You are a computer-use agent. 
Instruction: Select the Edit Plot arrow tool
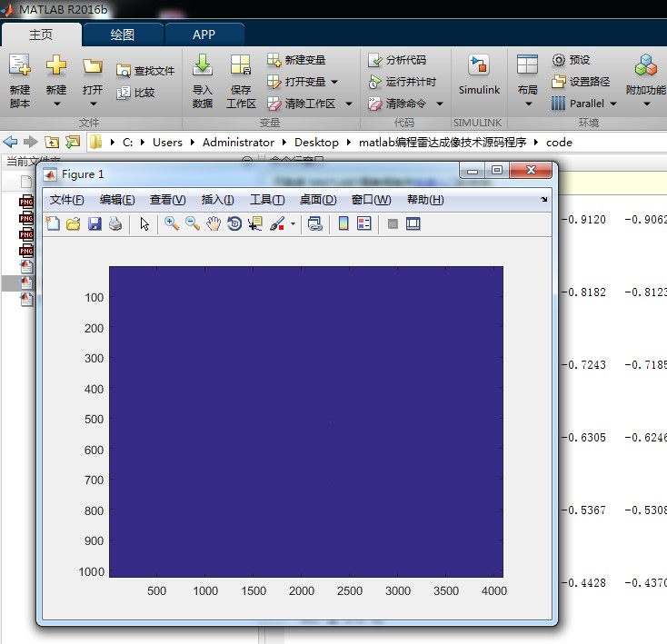tap(144, 223)
